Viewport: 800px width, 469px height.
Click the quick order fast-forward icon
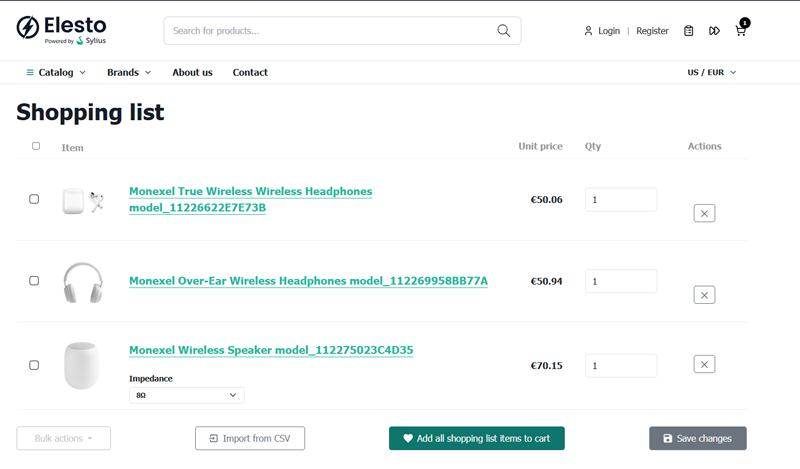coord(714,31)
